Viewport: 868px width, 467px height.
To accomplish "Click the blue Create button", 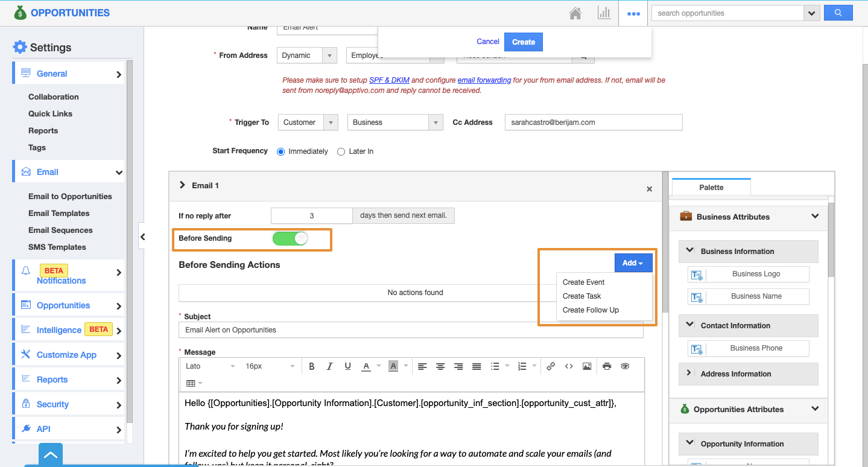I will point(523,42).
